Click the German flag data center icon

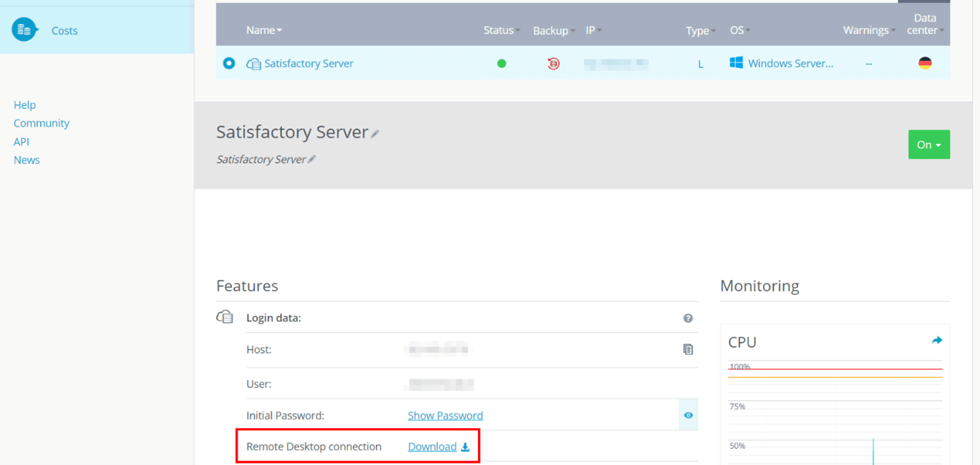pos(925,63)
